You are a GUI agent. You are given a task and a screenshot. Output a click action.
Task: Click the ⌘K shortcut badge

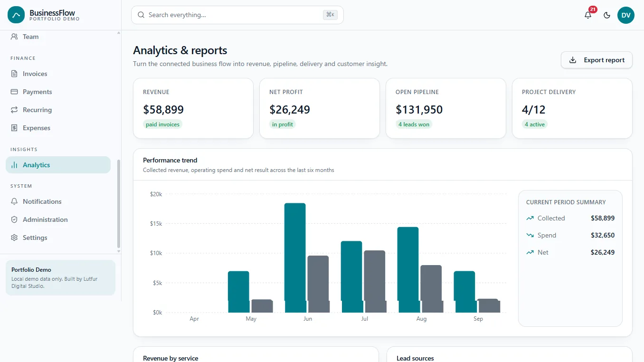click(x=330, y=15)
